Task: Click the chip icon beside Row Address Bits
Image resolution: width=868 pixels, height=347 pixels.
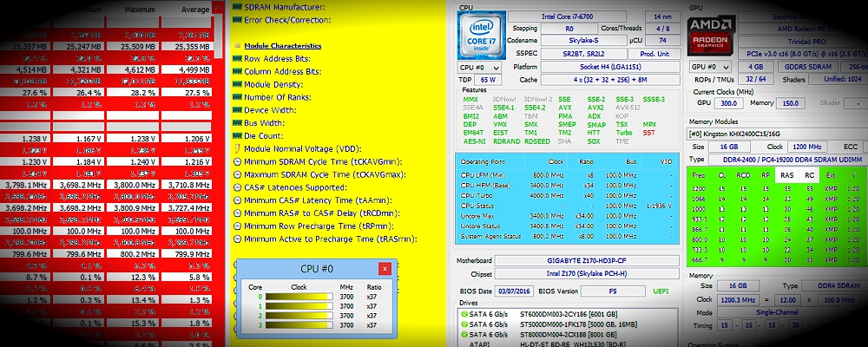Action: (x=238, y=59)
